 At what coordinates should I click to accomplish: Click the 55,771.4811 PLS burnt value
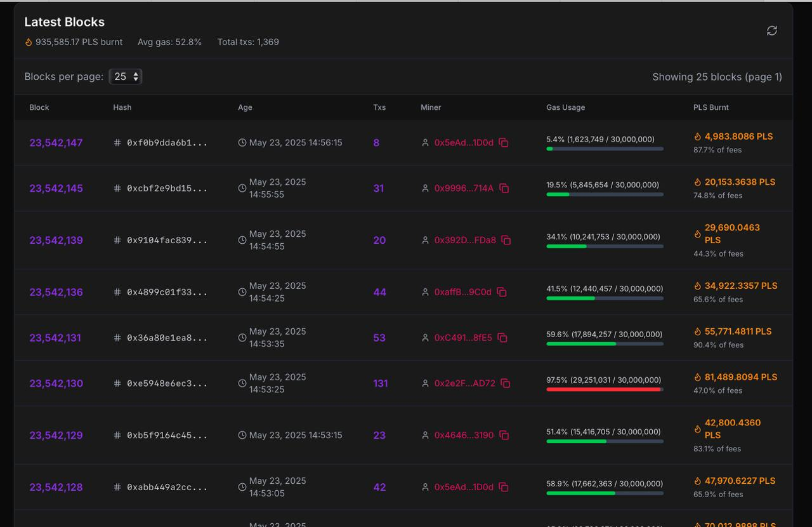[738, 331]
